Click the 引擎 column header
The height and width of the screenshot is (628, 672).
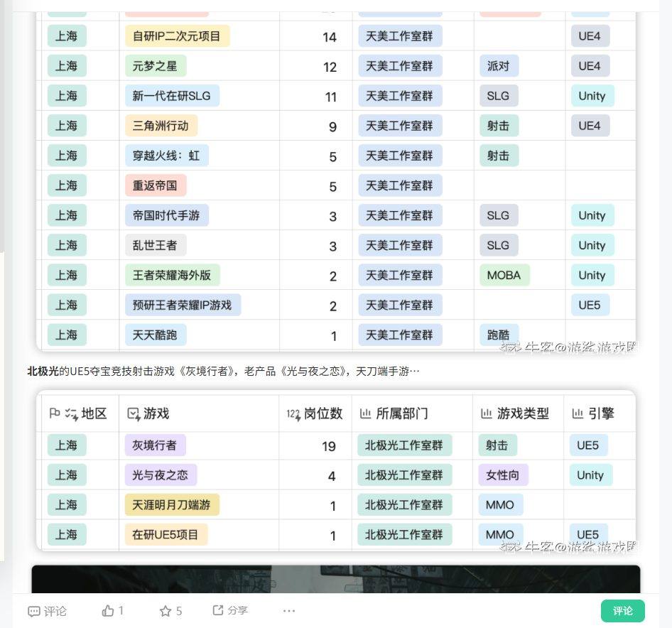click(x=593, y=413)
